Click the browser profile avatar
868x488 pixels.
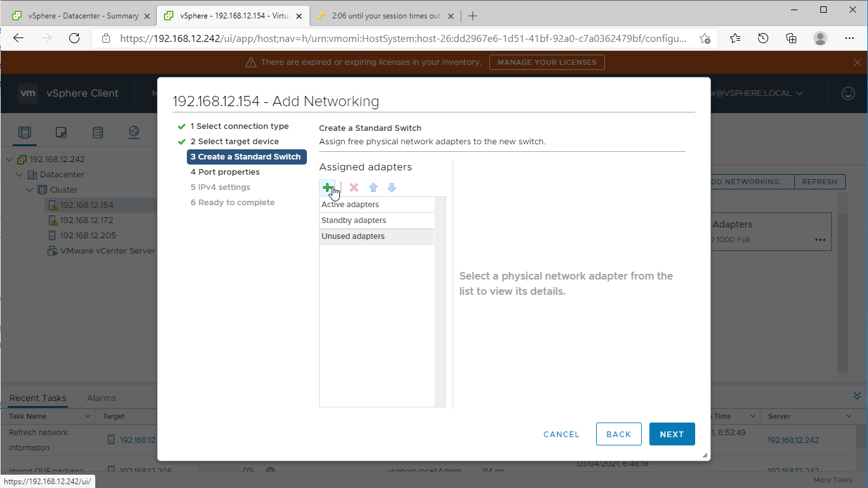tap(820, 38)
